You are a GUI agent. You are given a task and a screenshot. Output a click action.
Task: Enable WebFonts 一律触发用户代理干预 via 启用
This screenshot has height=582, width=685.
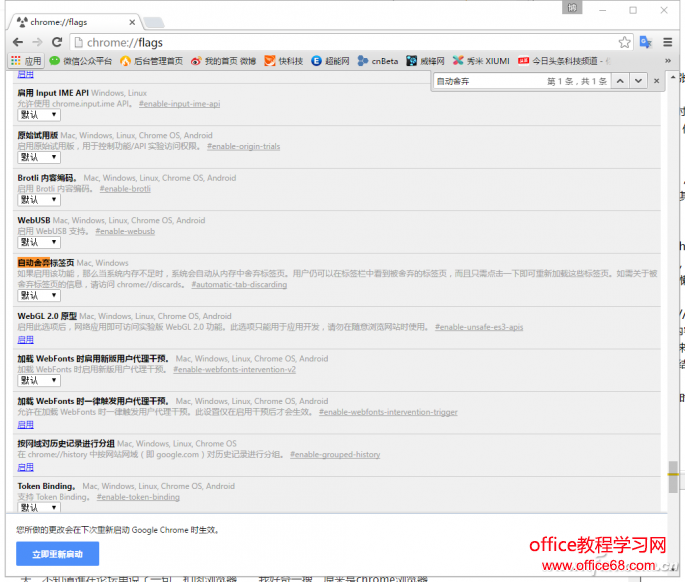pos(25,424)
